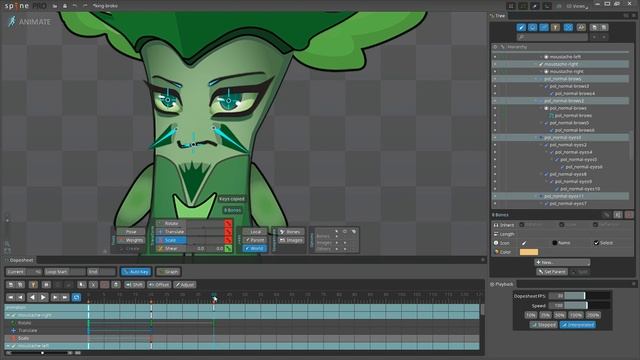The height and width of the screenshot is (360, 640).
Task: Toggle the loop playback button
Action: (x=76, y=297)
